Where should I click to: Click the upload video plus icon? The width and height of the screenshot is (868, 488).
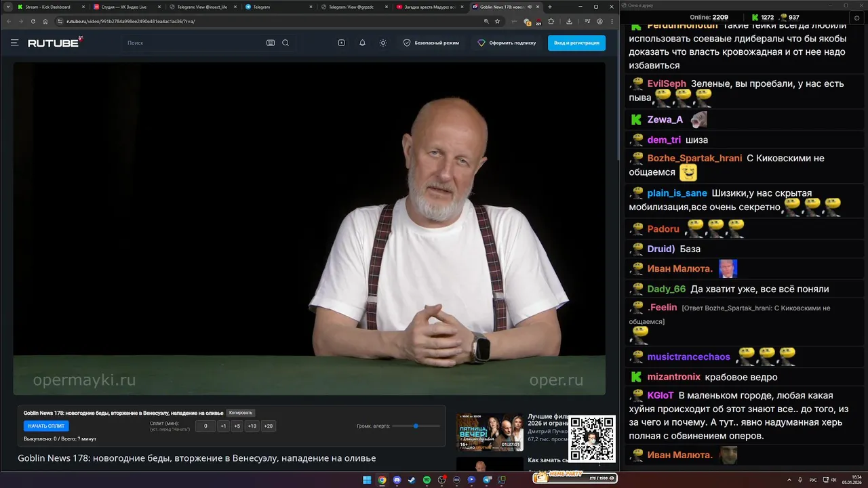(341, 43)
